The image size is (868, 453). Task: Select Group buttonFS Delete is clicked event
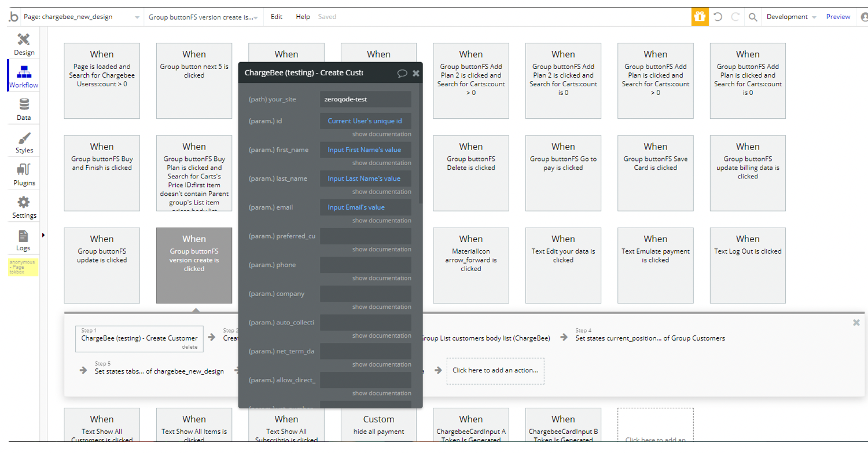click(x=471, y=173)
